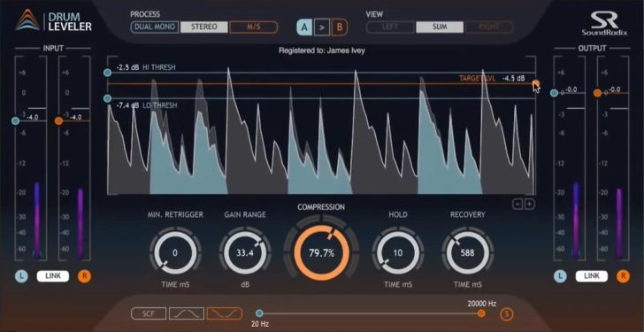The height and width of the screenshot is (332, 644).
Task: Toggle output R channel button
Action: (x=623, y=276)
